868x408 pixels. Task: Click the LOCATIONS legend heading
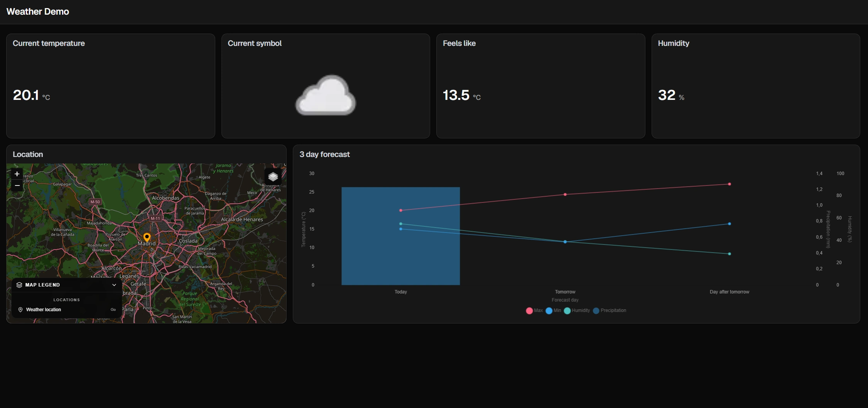coord(67,300)
